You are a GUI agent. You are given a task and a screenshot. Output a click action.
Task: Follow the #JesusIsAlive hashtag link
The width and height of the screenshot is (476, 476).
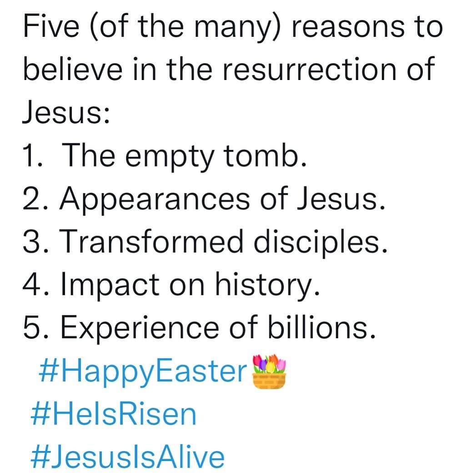tap(127, 456)
